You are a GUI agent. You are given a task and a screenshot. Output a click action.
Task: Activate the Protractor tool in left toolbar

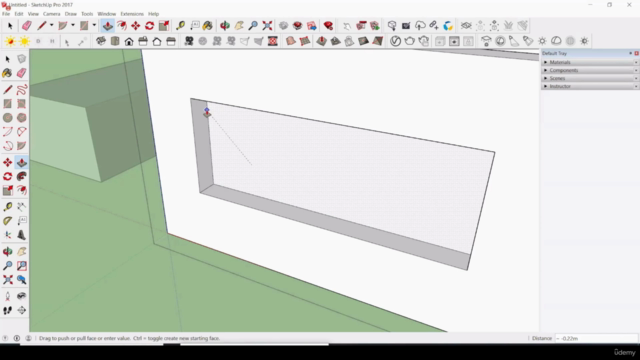tap(7, 221)
